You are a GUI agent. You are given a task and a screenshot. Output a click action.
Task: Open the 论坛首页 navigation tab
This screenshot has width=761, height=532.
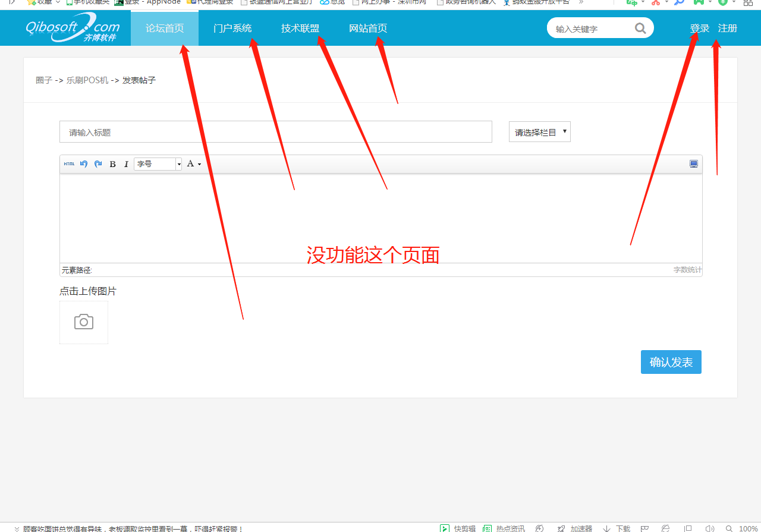pos(165,28)
